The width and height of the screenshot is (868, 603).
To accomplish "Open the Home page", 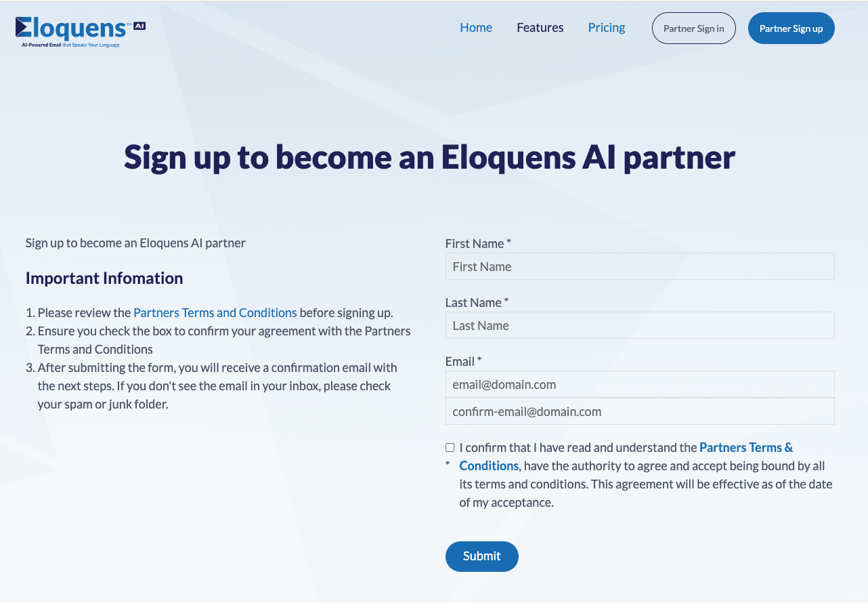I will (x=476, y=28).
